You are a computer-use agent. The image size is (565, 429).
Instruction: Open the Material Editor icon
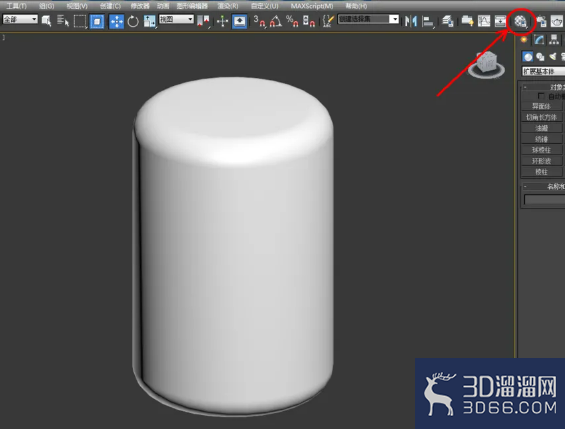(520, 22)
